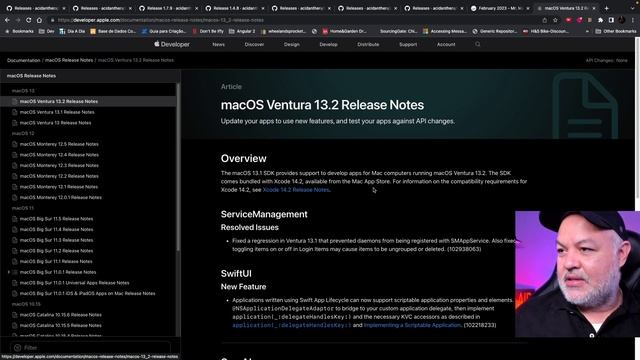
Task: Click the SwiftUI heading
Action: point(236,273)
